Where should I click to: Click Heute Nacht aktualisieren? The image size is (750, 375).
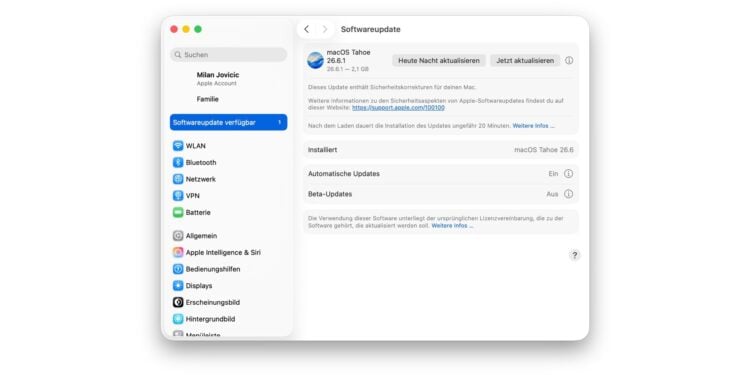click(439, 61)
